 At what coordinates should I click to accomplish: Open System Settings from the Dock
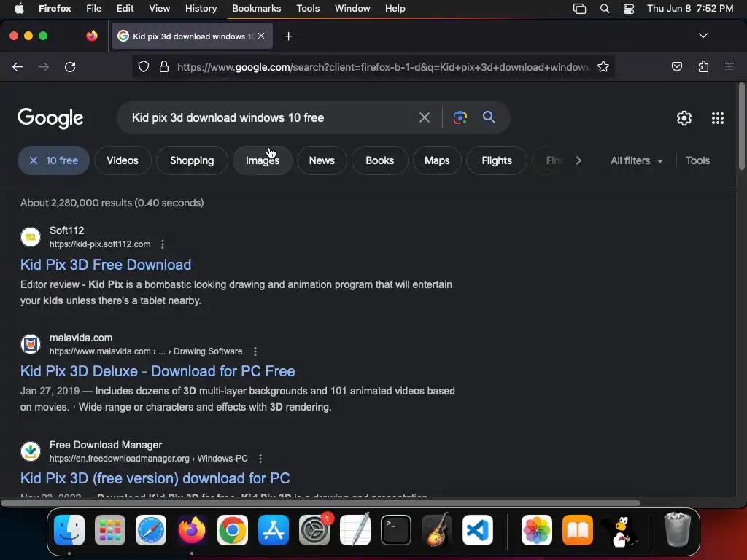314,530
